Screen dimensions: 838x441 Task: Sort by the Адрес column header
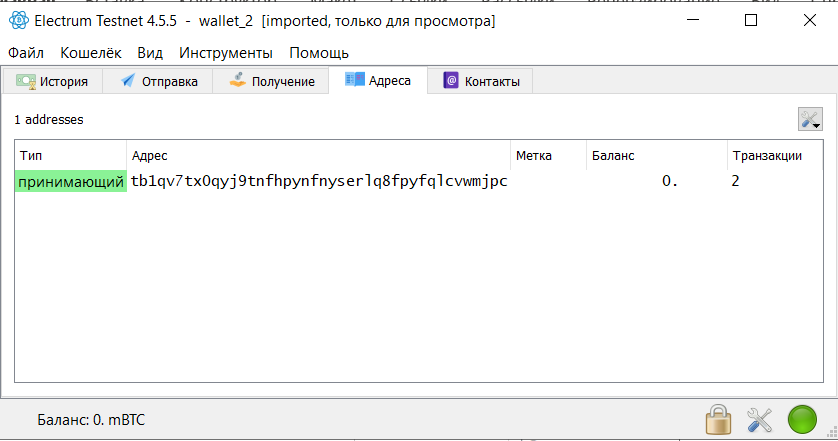click(x=319, y=156)
